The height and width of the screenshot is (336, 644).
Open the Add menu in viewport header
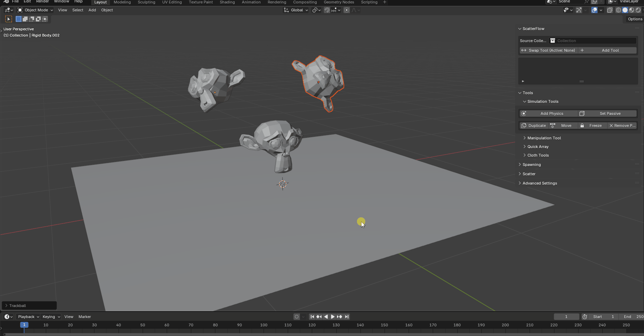click(92, 10)
